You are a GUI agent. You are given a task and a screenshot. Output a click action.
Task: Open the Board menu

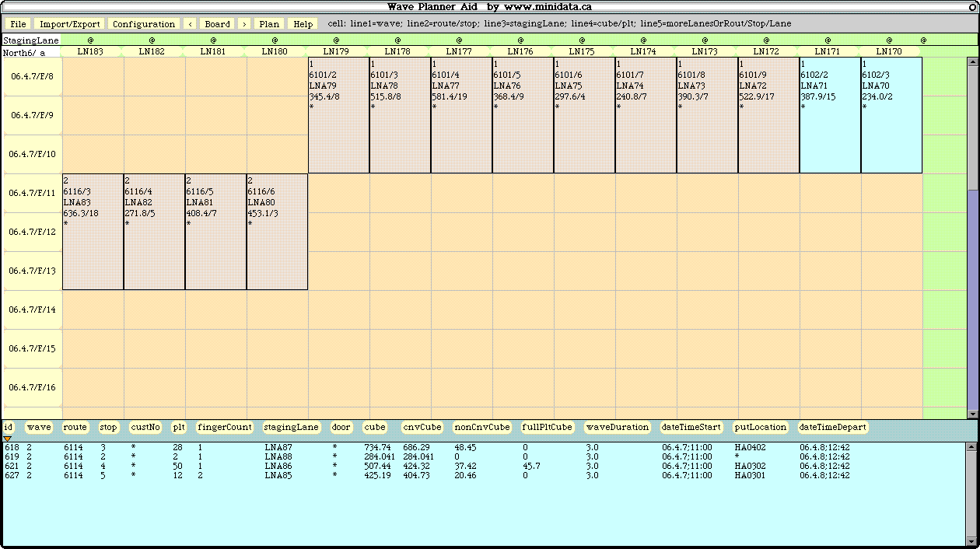coord(218,24)
